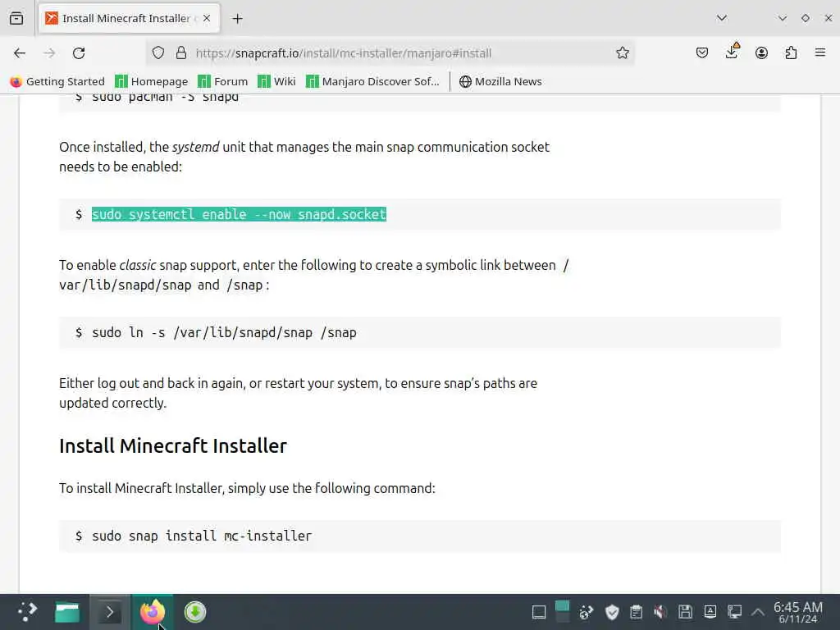Open the Manjaro application launcher

26,612
